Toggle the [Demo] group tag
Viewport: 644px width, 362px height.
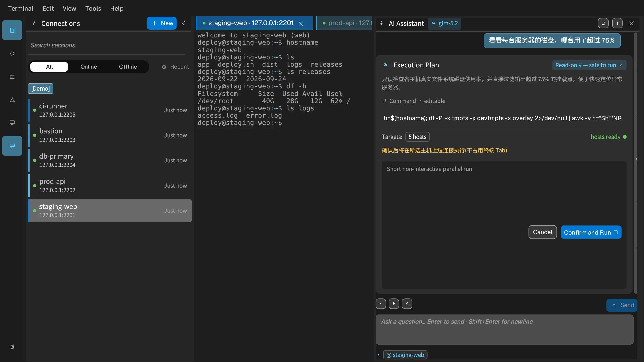41,88
